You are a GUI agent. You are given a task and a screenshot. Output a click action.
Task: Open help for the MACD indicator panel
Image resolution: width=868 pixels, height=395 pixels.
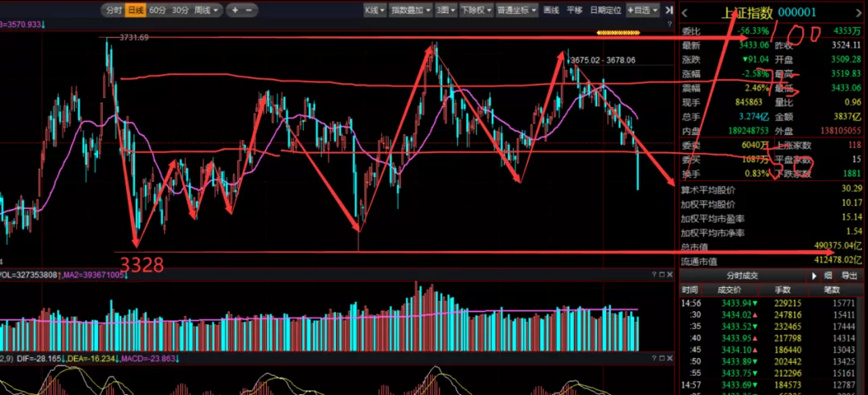tap(653, 359)
